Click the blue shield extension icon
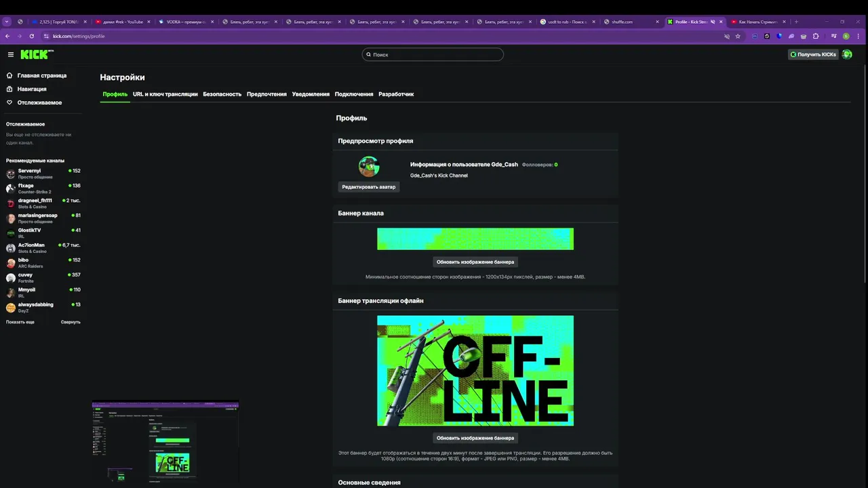 coord(779,36)
